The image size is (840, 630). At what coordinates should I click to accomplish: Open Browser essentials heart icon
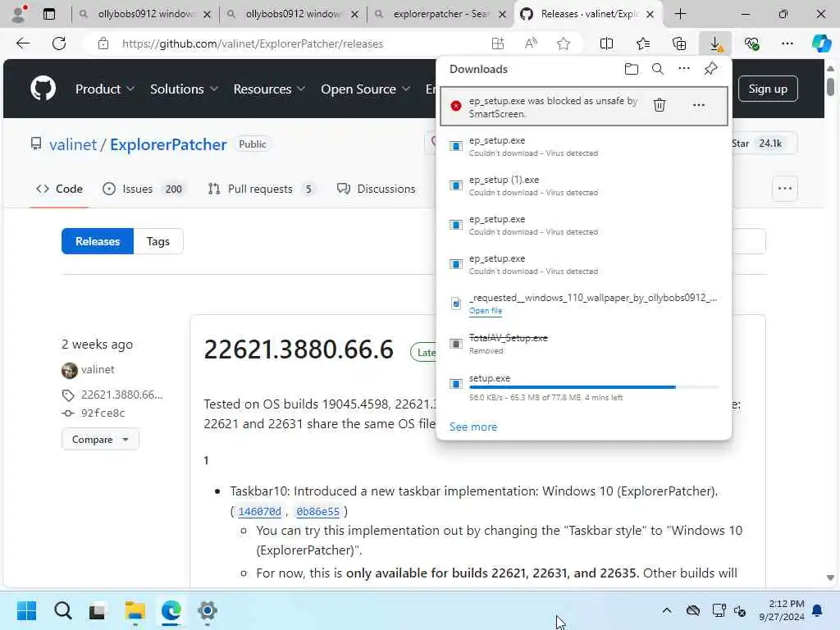[751, 44]
